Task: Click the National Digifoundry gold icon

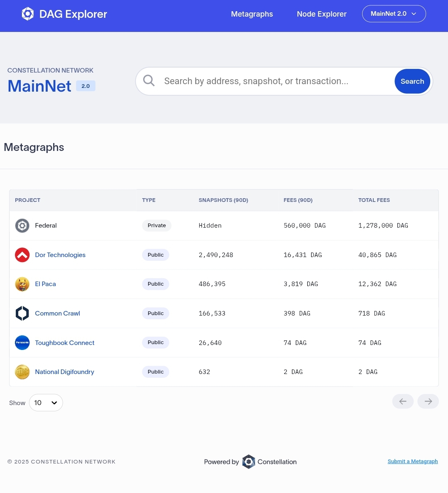Action: point(22,372)
